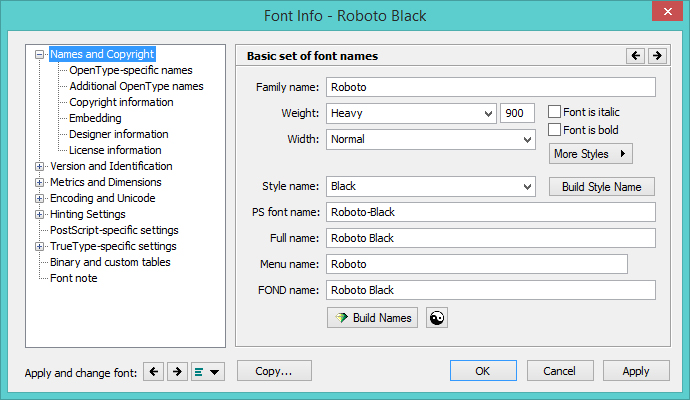Open PostScript-specific settings page
690x400 pixels.
(114, 230)
